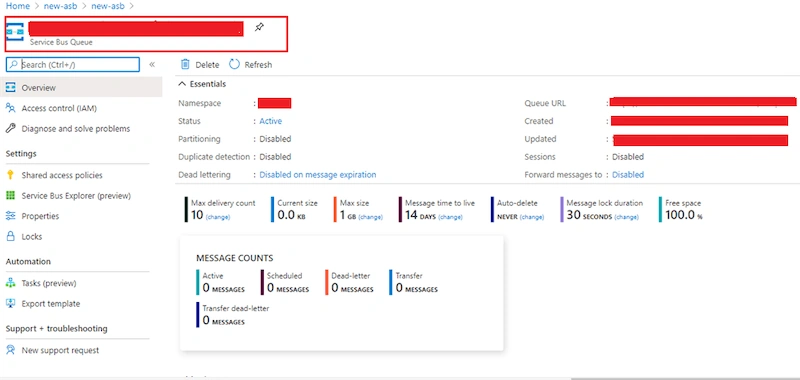
Task: Click the Properties sliders icon
Action: (x=11, y=216)
